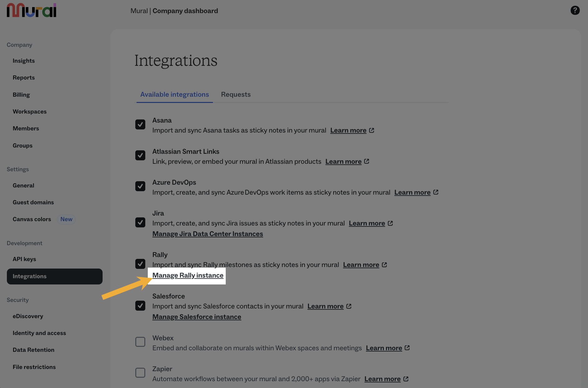Uncheck the Salesforce integration checkbox
Screen dimensions: 588x388
click(140, 306)
